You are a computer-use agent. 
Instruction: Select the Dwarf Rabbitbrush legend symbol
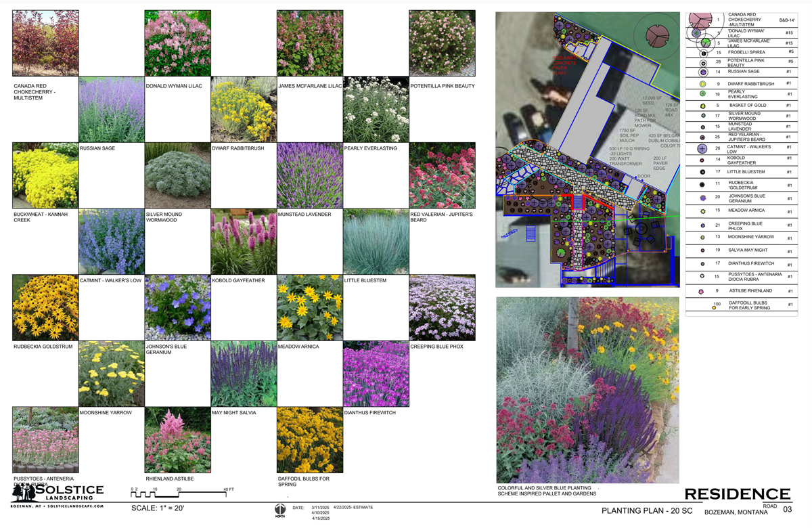coord(703,84)
